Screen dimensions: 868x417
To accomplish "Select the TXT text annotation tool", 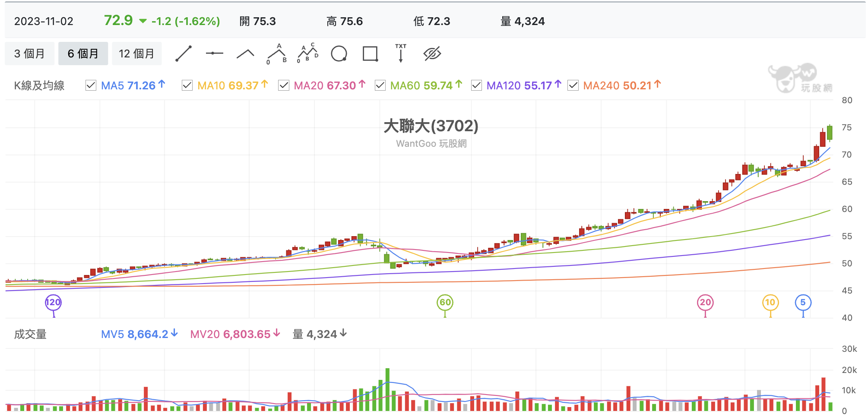I will [401, 53].
